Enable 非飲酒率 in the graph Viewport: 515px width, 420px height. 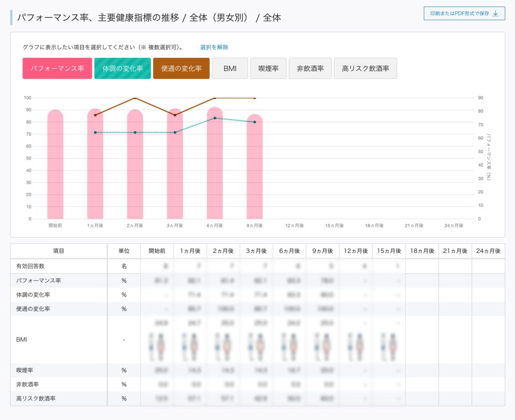pyautogui.click(x=310, y=68)
